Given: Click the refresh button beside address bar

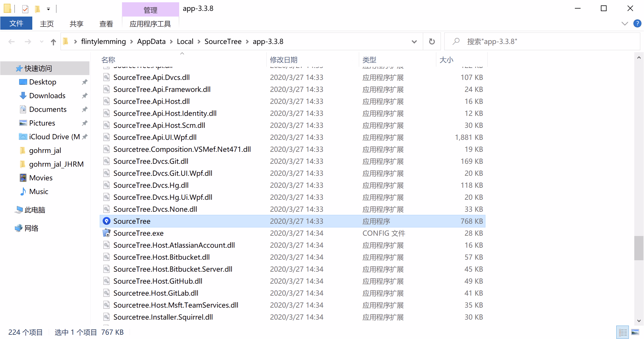Looking at the screenshot, I should [x=432, y=42].
